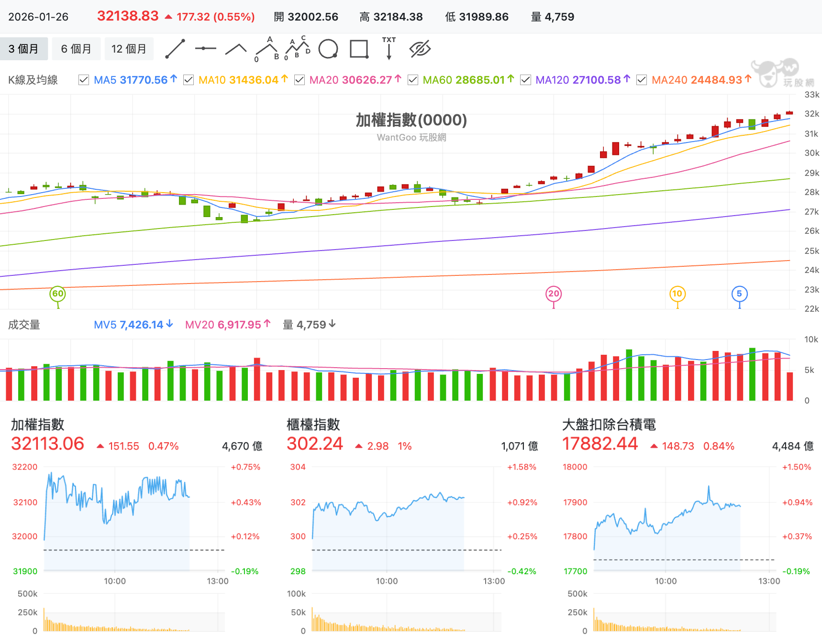Disable the MA240 moving average checkbox
The image size is (822, 644).
pos(642,80)
